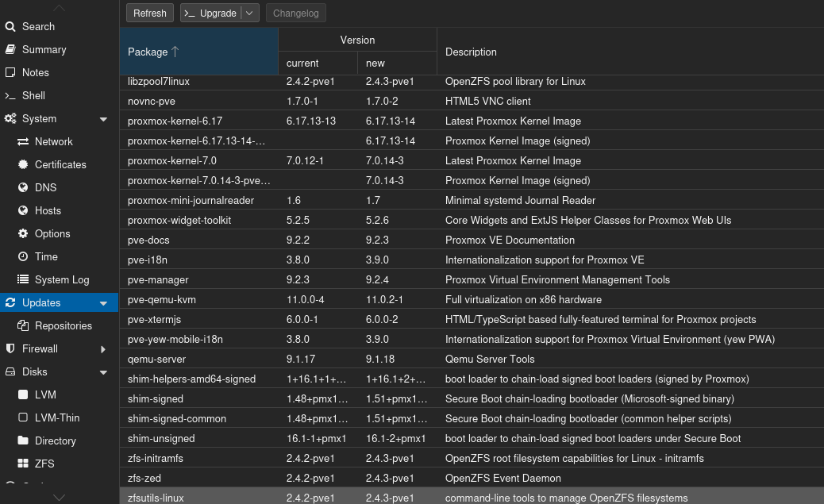Sort by the Package column header
The image size is (824, 504).
[x=198, y=52]
